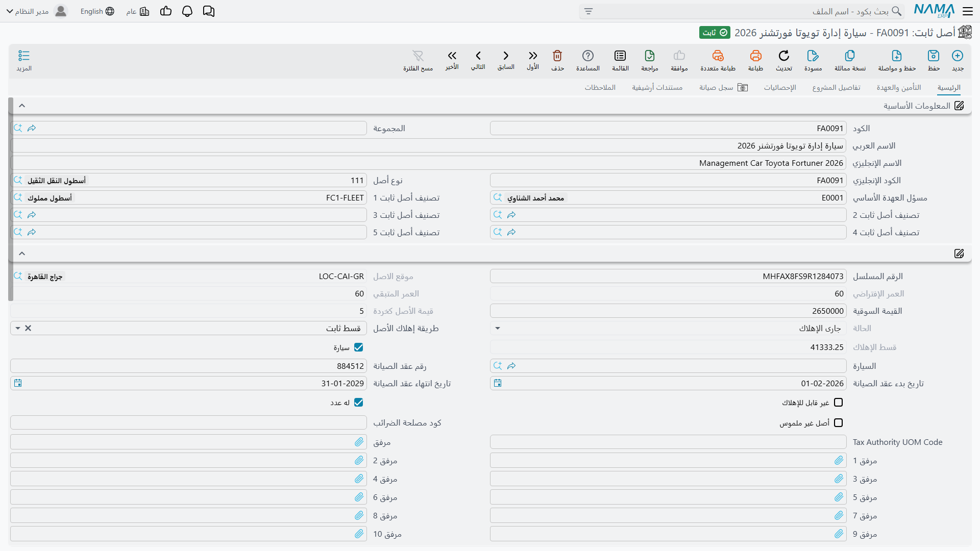Open the chat messages icon
Screen dimensions: 980x551
tap(209, 11)
